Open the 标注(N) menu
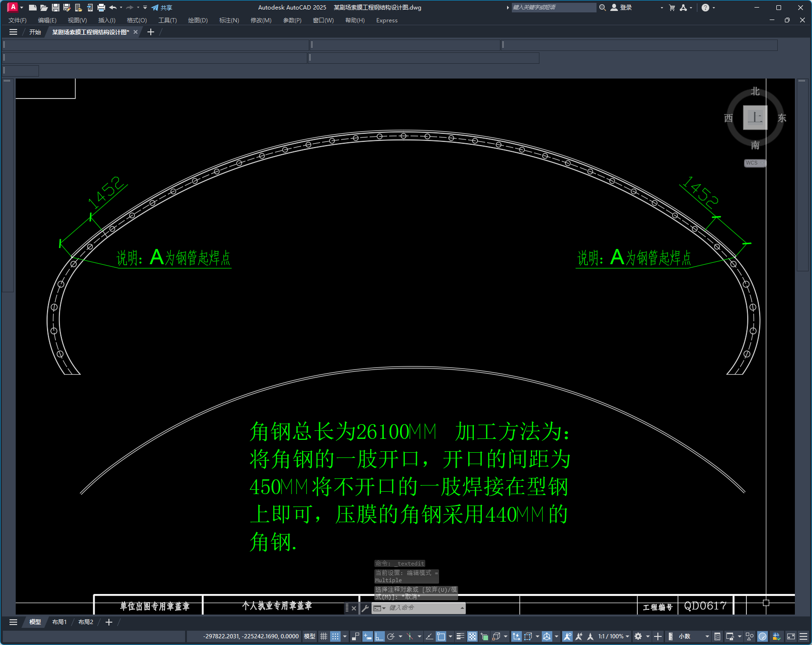The height and width of the screenshot is (645, 812). tap(229, 20)
